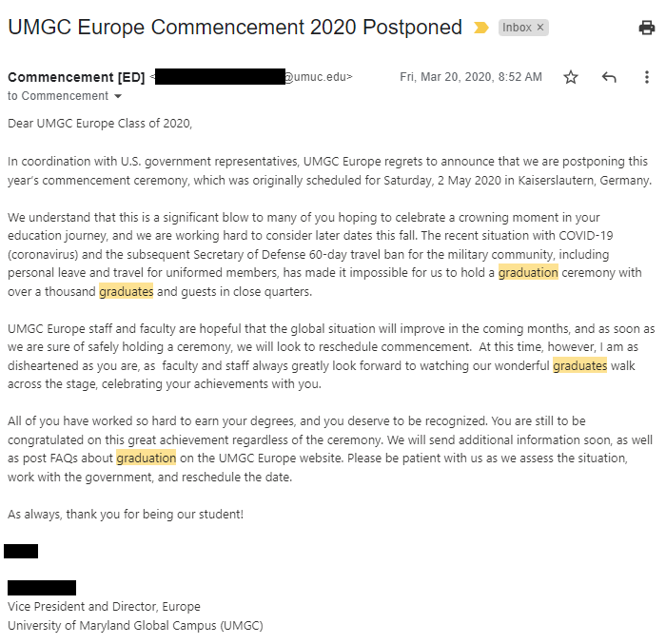Print this email using the printer icon
The width and height of the screenshot is (666, 644).
coord(647,28)
